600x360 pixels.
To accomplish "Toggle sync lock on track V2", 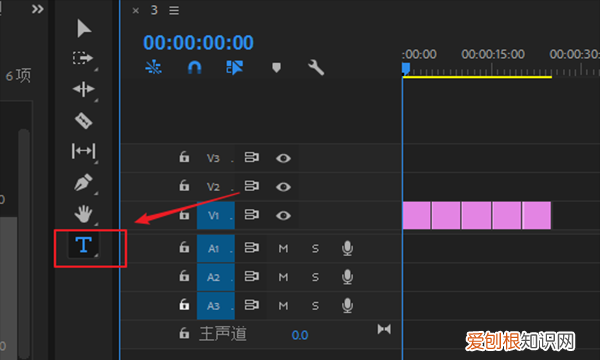I will pyautogui.click(x=252, y=186).
